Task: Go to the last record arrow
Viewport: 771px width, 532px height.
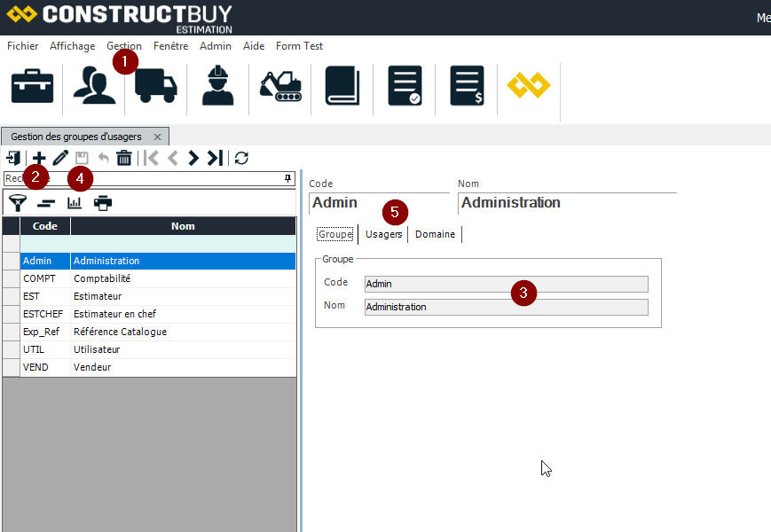Action: pyautogui.click(x=215, y=158)
